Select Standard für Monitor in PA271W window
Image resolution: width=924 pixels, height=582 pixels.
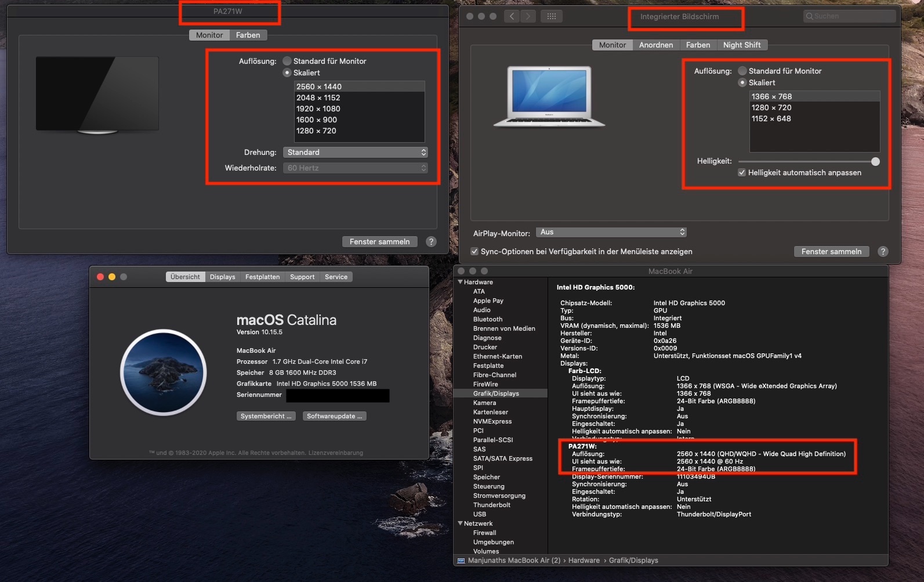287,61
